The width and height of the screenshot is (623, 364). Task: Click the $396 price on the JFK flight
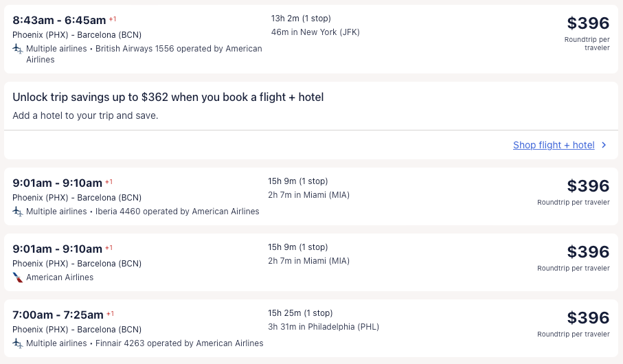tap(589, 23)
